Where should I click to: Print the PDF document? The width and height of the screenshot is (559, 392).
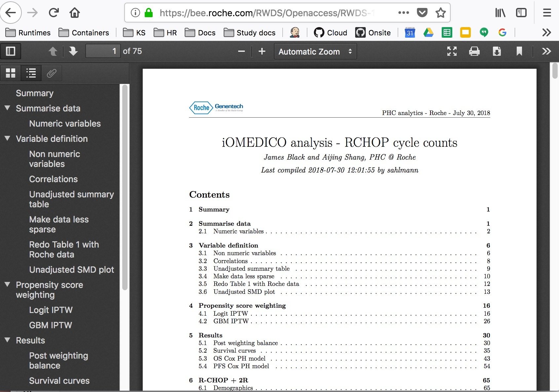coord(474,51)
